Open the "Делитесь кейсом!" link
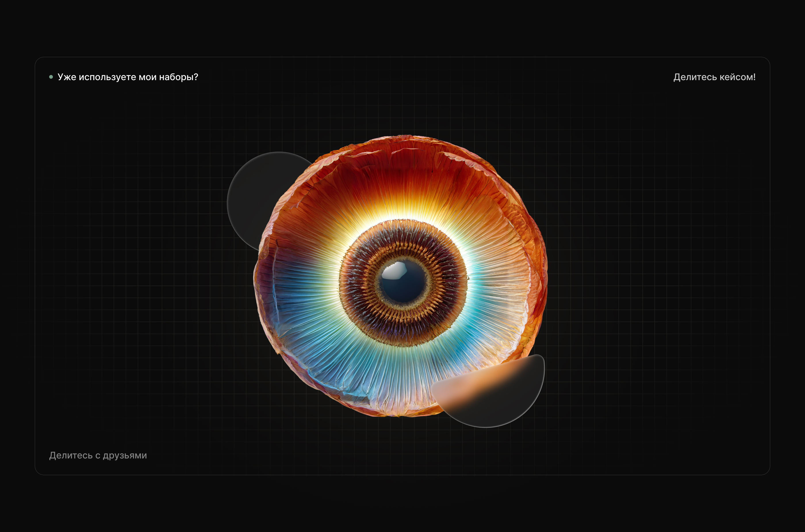 [x=714, y=77]
